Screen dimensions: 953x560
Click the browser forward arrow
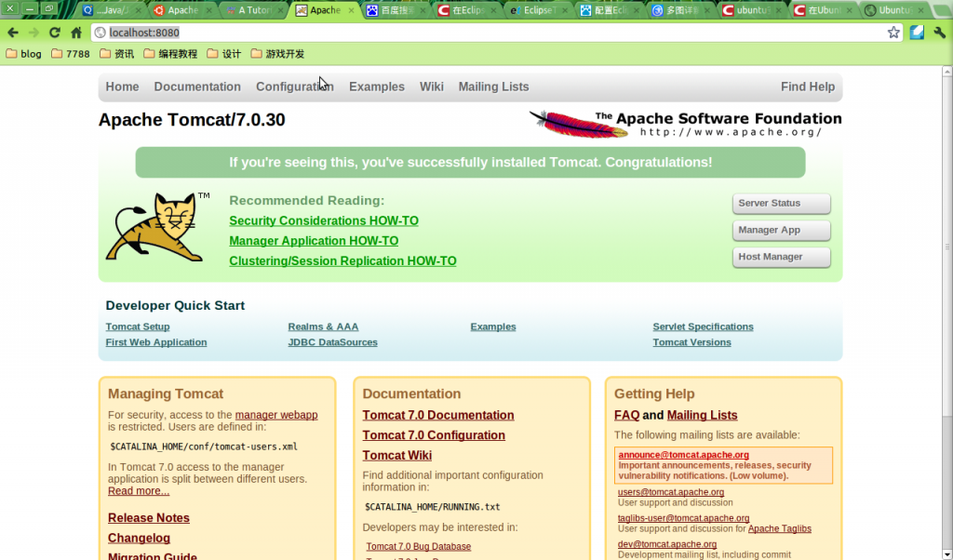[34, 33]
